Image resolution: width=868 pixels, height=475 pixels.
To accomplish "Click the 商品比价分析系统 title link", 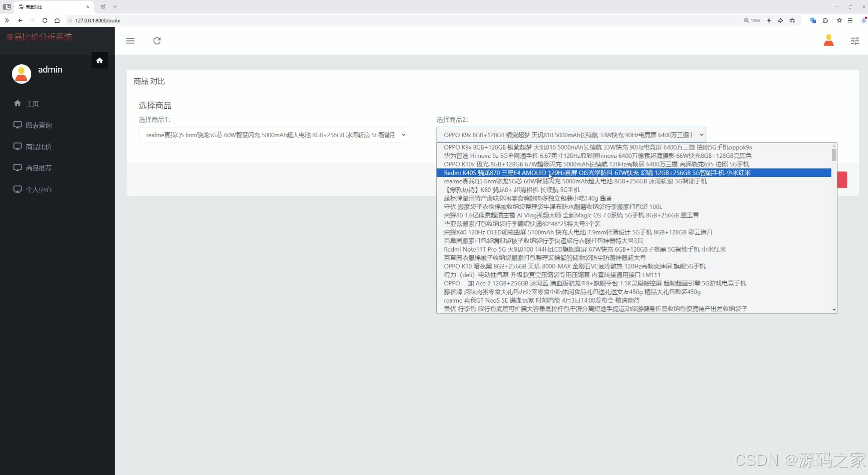I will 39,37.
